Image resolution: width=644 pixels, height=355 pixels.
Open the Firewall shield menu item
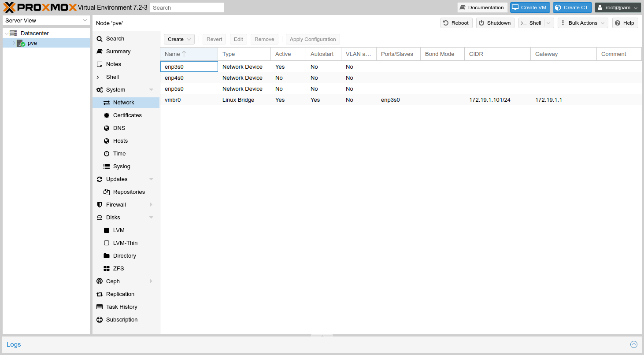116,205
